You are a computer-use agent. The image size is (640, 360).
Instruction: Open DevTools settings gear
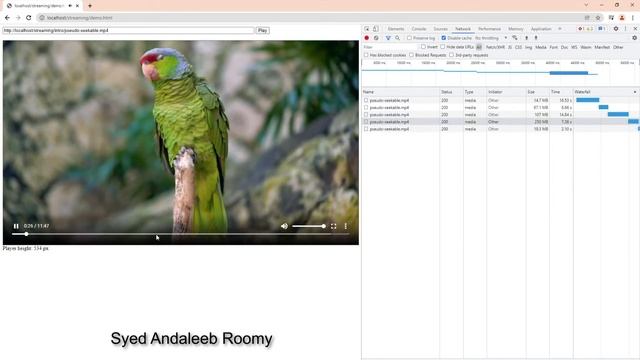point(616,29)
